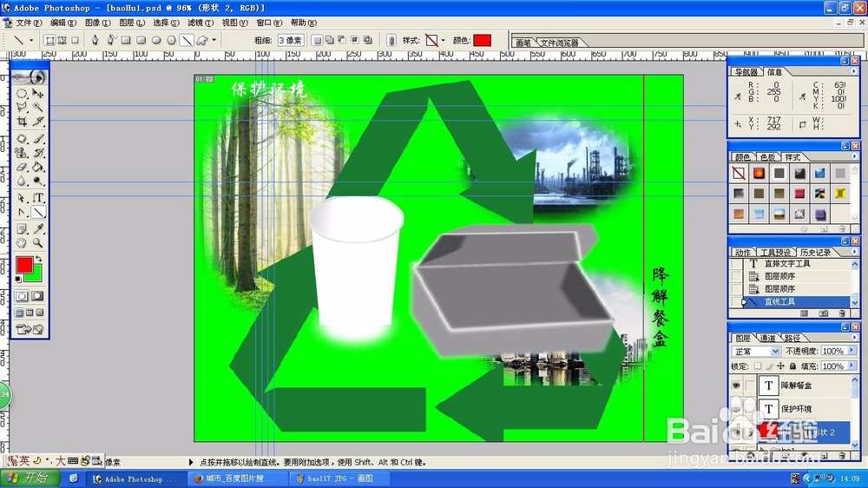Open the layer style picker dropdown arrow
The width and height of the screenshot is (868, 488).
coord(444,40)
